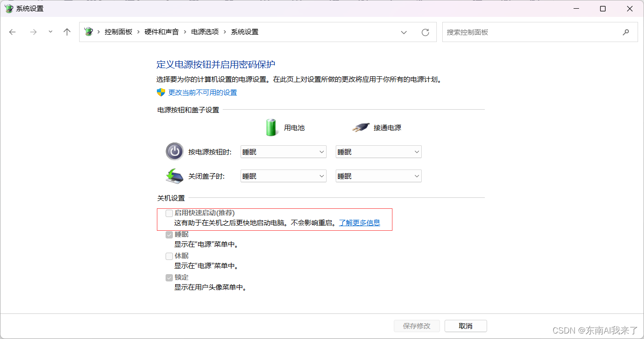Toggle the 休眠 checkbox
The width and height of the screenshot is (644, 339).
(x=169, y=256)
